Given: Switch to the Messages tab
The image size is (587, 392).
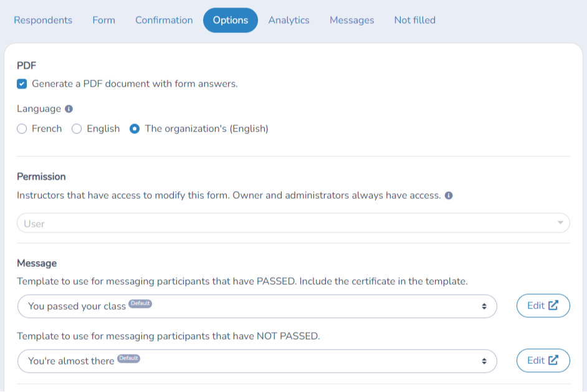Looking at the screenshot, I should pos(351,20).
